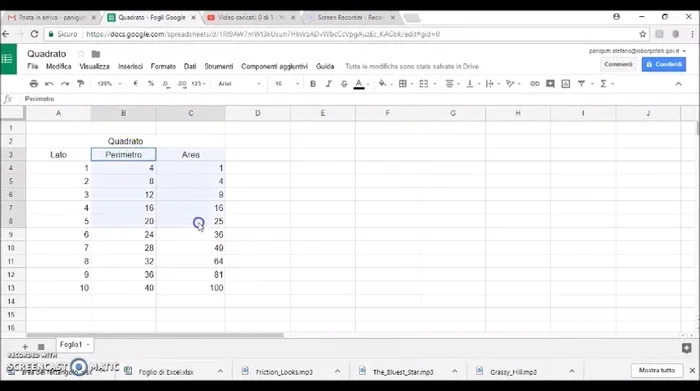Viewport: 700px width, 391px height.
Task: Open the Guida menu
Action: point(325,66)
